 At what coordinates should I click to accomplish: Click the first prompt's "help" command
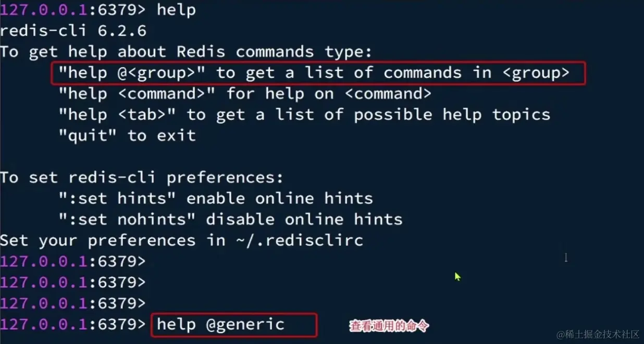[x=176, y=10]
